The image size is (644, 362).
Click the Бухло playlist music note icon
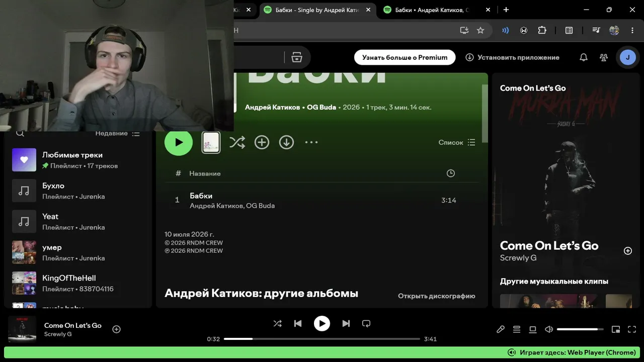[x=24, y=191]
